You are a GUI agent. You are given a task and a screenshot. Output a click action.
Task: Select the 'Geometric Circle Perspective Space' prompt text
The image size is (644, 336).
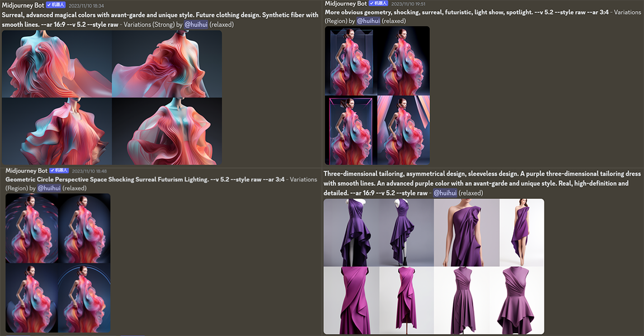click(x=144, y=179)
